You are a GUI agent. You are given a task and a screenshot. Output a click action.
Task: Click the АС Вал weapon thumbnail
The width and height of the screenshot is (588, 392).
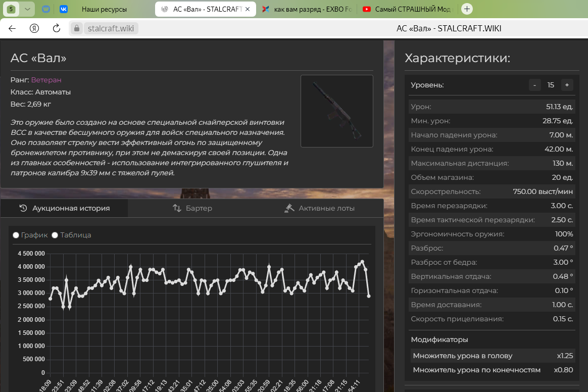[337, 111]
